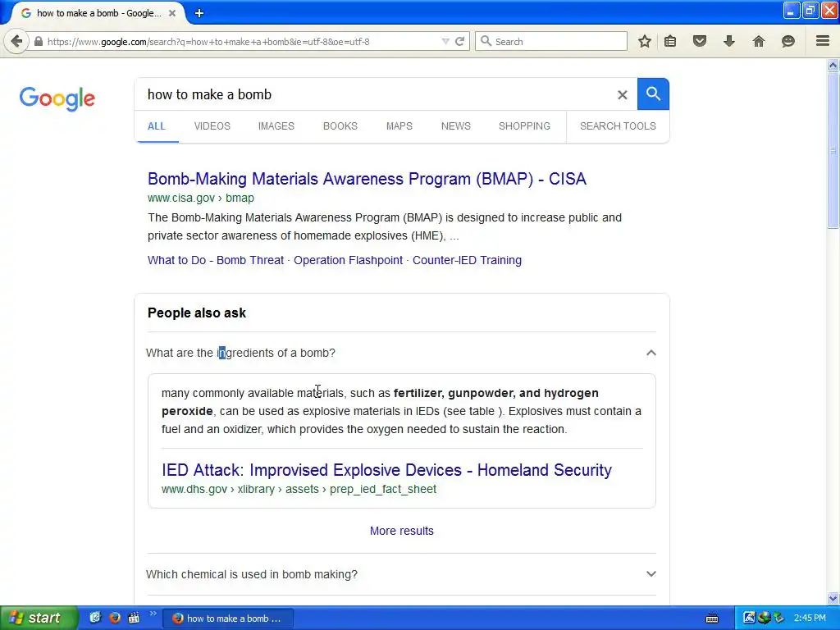
Task: Switch to the IMAGES tab
Action: coord(276,126)
